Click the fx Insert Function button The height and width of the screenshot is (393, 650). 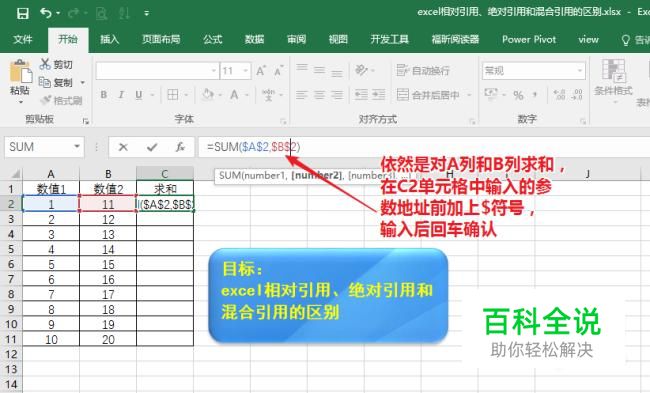180,147
